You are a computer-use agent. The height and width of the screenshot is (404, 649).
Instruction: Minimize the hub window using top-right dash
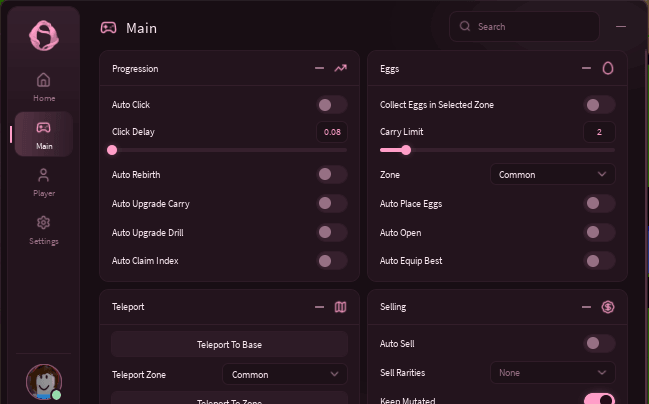620,26
